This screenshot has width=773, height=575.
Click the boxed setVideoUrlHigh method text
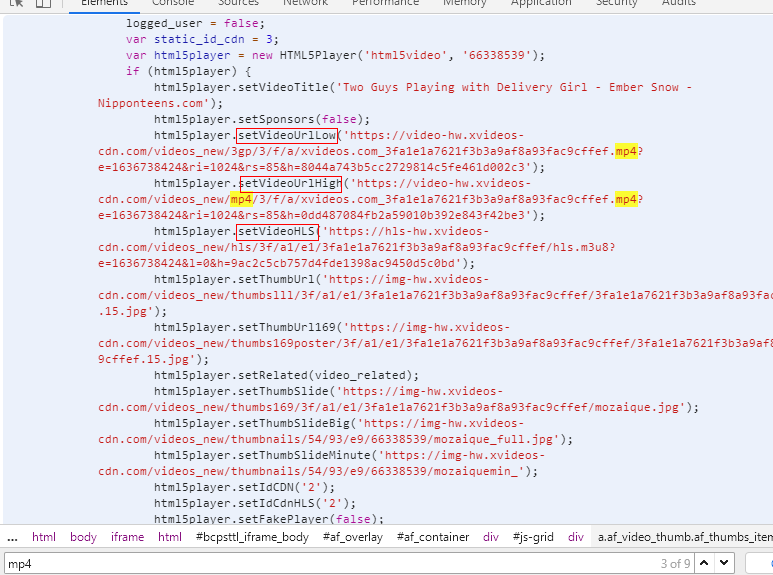290,183
